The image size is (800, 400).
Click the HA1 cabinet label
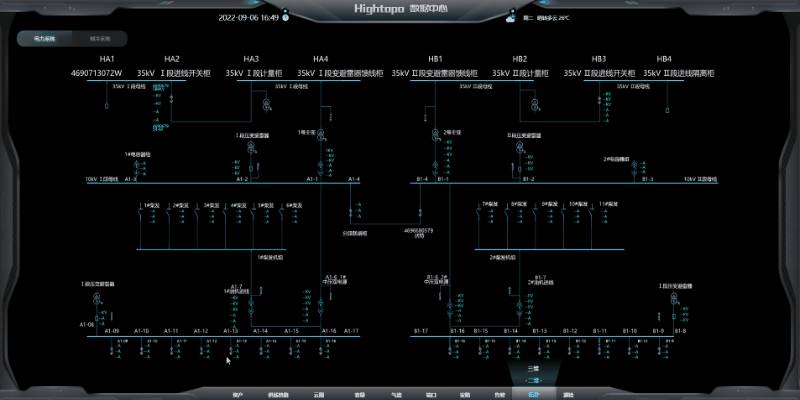[x=106, y=59]
